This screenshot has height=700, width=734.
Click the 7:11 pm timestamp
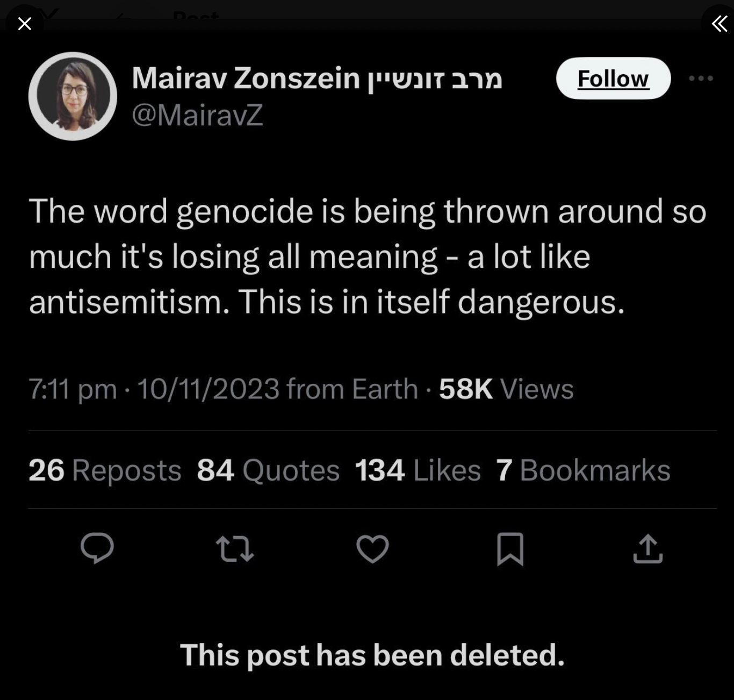point(73,389)
